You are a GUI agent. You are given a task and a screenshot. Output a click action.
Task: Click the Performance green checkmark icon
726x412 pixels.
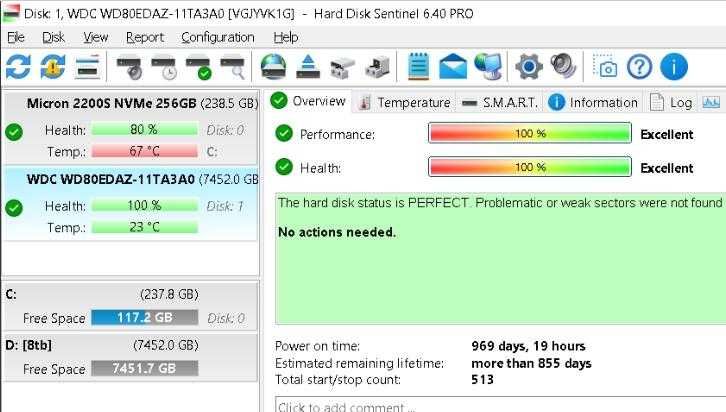click(284, 133)
